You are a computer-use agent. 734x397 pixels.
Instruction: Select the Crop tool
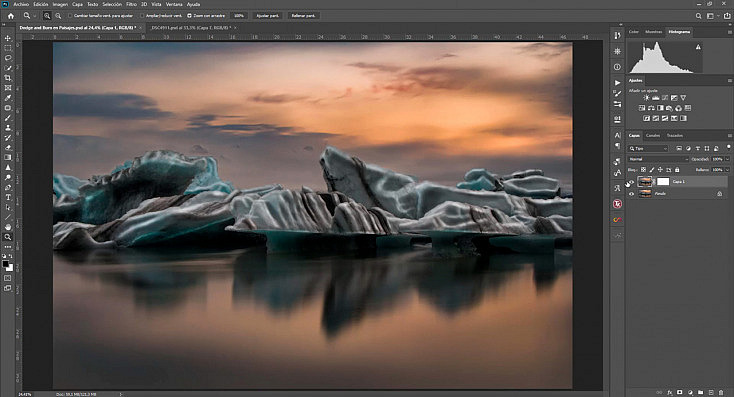point(7,78)
